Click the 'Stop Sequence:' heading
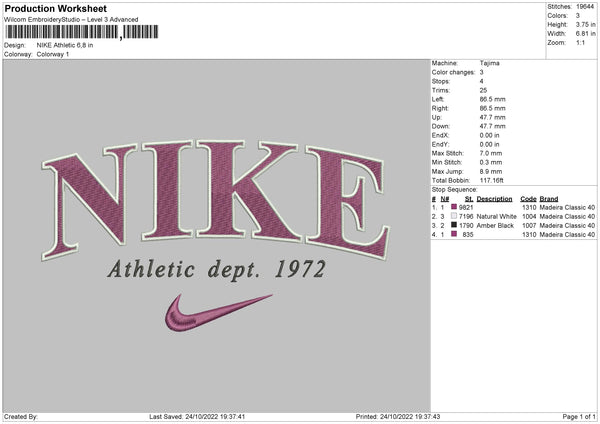600x424 pixels. click(x=455, y=190)
